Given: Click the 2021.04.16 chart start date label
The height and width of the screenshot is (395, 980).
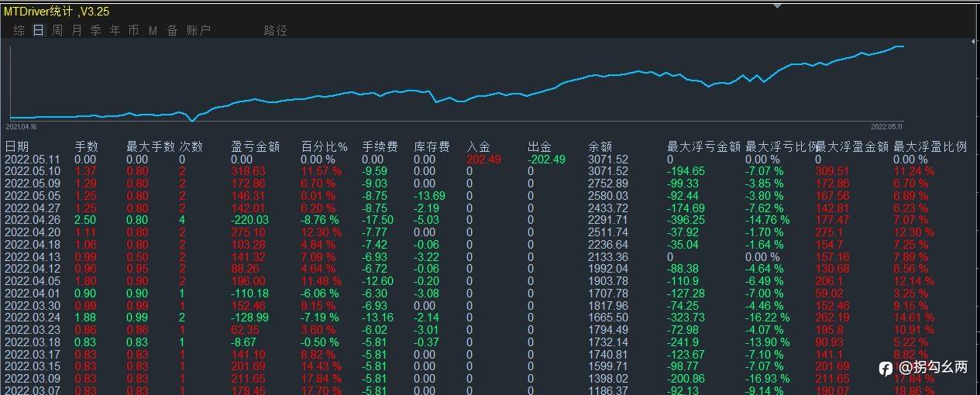Looking at the screenshot, I should coord(21,125).
